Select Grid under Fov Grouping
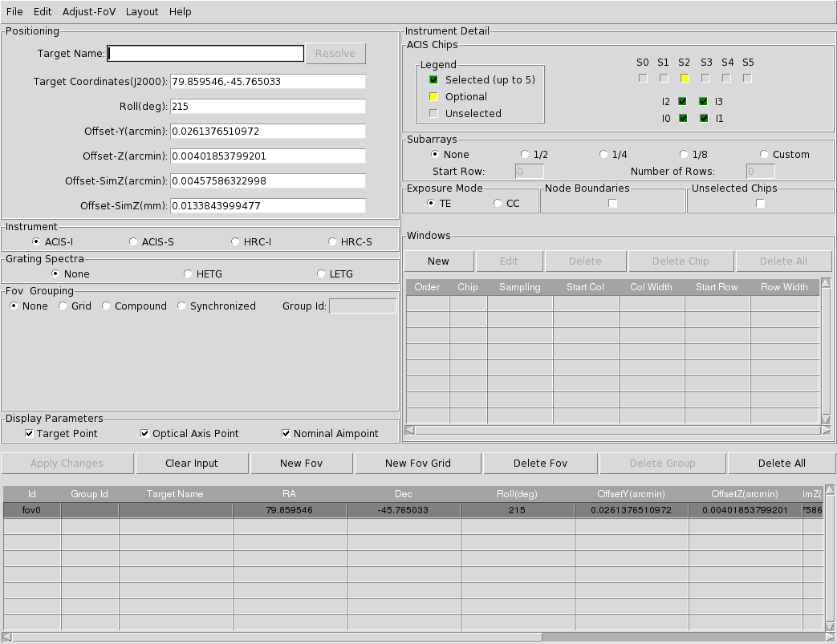Viewport: 837px width, 644px height. 63,306
